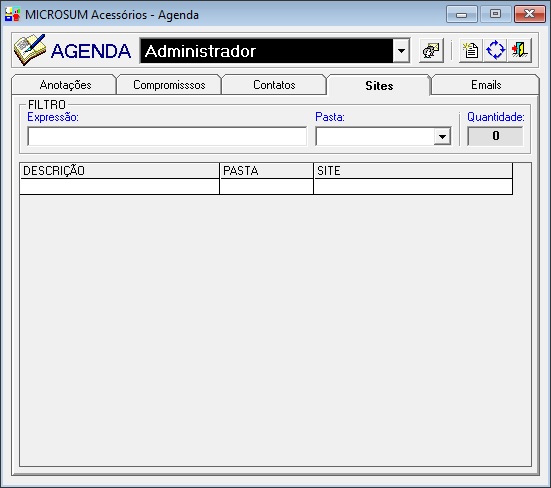Click the PASTA column header

tap(266, 171)
